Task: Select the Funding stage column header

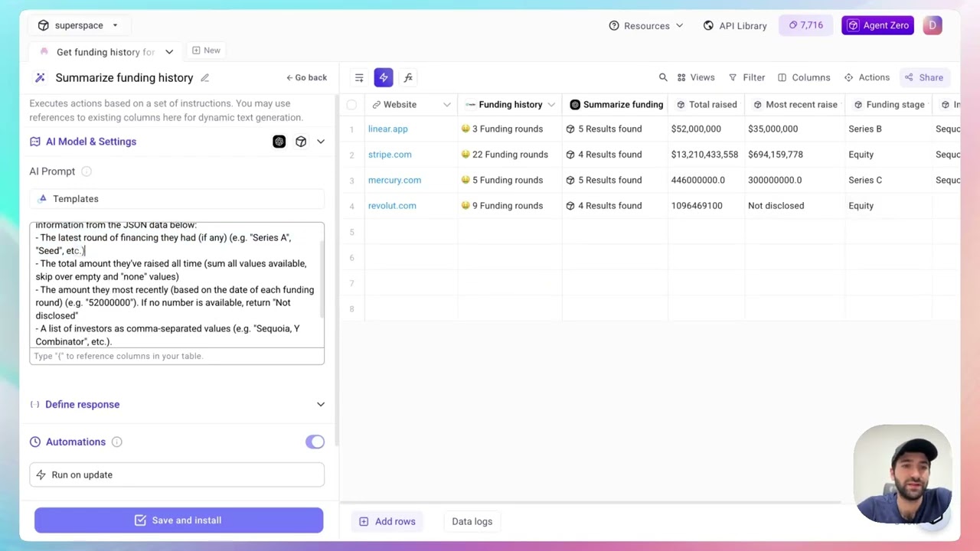Action: [x=889, y=105]
